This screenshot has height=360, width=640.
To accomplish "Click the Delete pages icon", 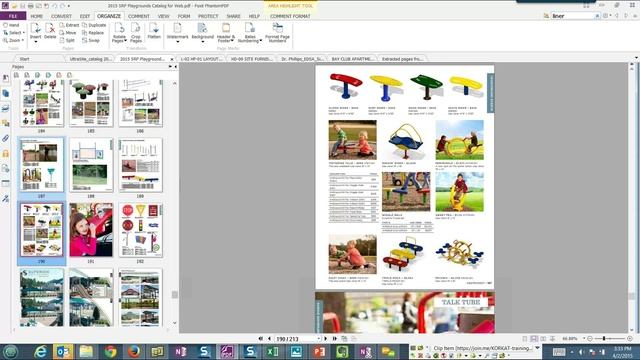I will click(x=50, y=32).
